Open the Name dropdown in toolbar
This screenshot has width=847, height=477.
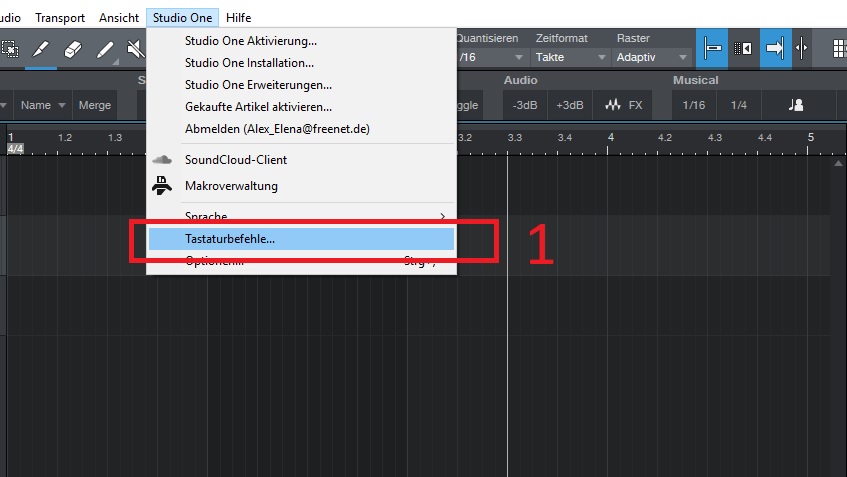(x=43, y=105)
